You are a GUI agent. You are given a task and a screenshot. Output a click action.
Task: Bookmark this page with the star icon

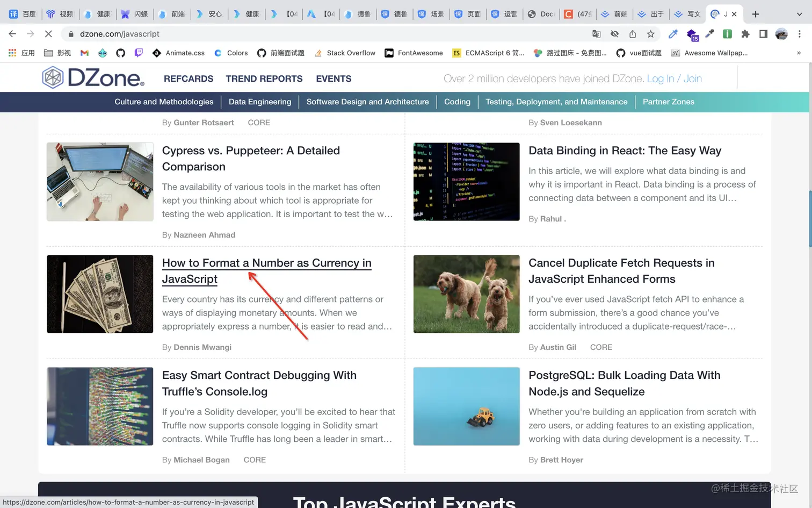point(651,34)
